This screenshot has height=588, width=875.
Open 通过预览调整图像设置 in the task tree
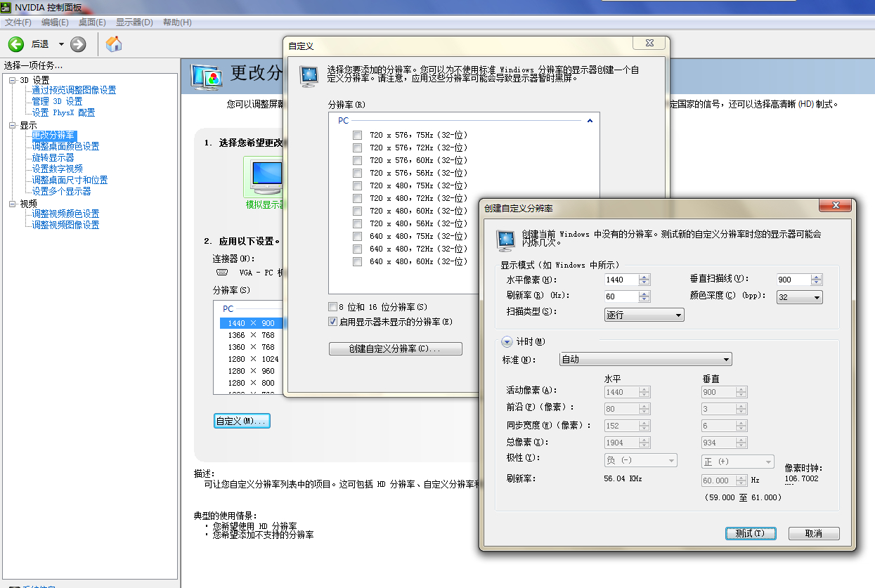pos(74,90)
